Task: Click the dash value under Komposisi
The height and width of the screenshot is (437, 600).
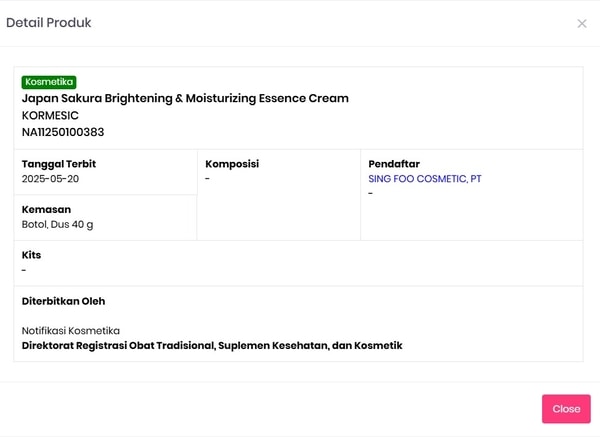Action: pyautogui.click(x=207, y=179)
